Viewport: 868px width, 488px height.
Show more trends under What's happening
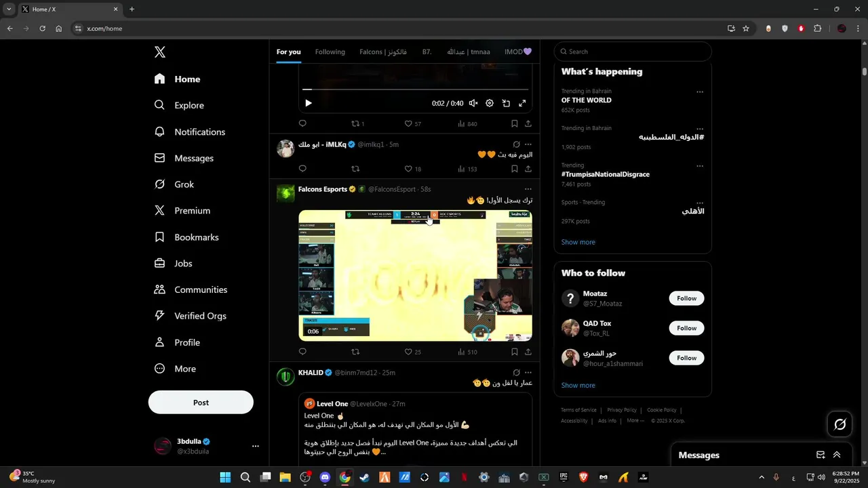(578, 242)
